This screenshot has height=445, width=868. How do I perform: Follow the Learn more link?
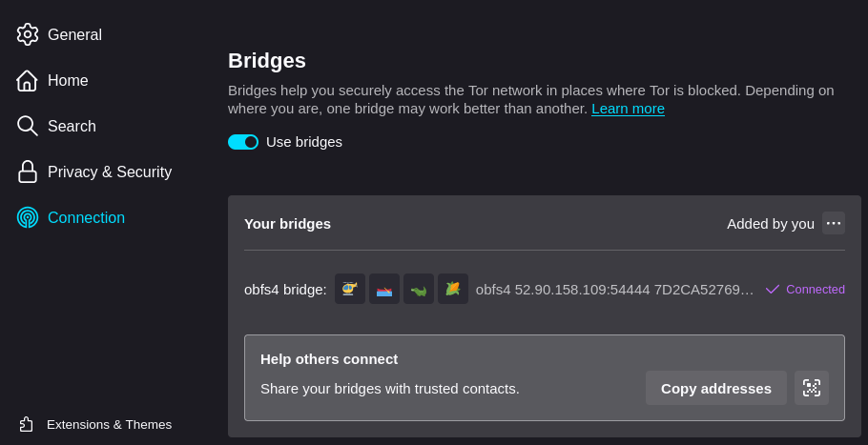pyautogui.click(x=628, y=109)
